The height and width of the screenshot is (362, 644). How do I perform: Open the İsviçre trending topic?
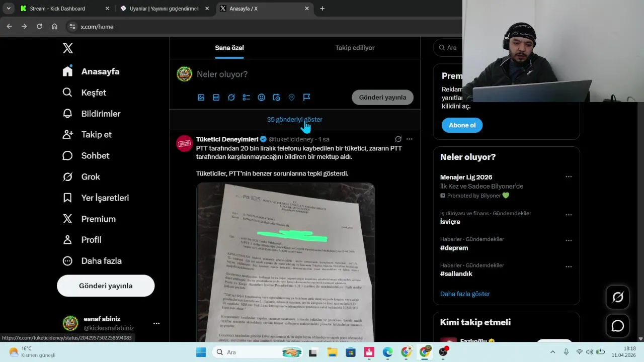coord(450,222)
